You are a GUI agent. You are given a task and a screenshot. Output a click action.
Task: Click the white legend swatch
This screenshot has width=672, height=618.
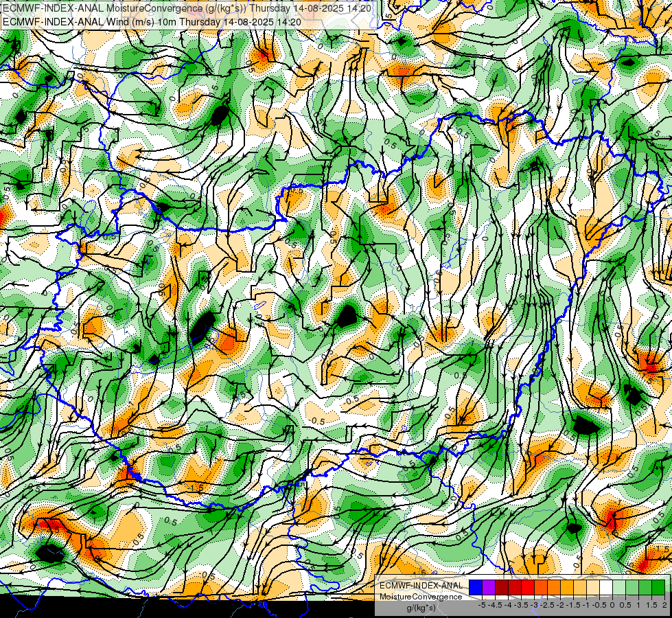(606, 587)
